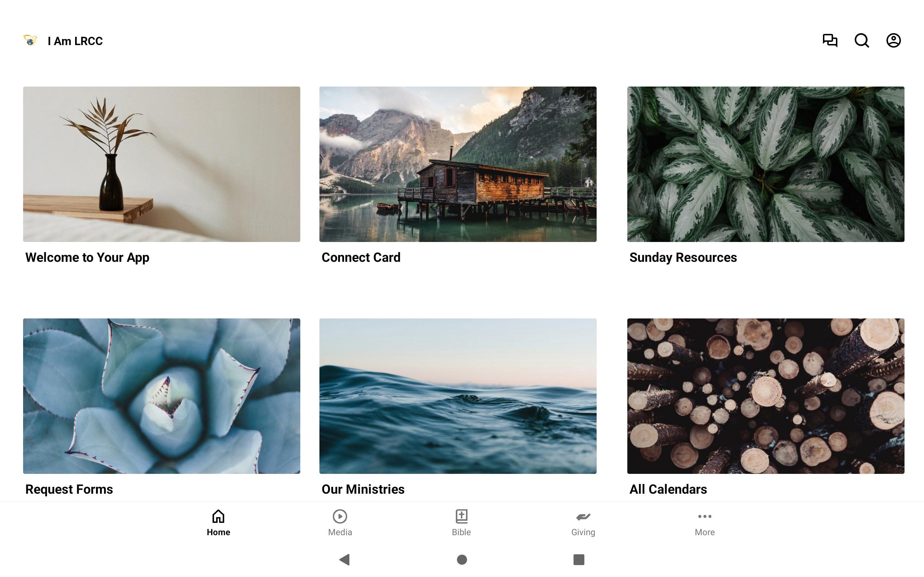
Task: Tap the recent apps square
Action: click(x=579, y=559)
